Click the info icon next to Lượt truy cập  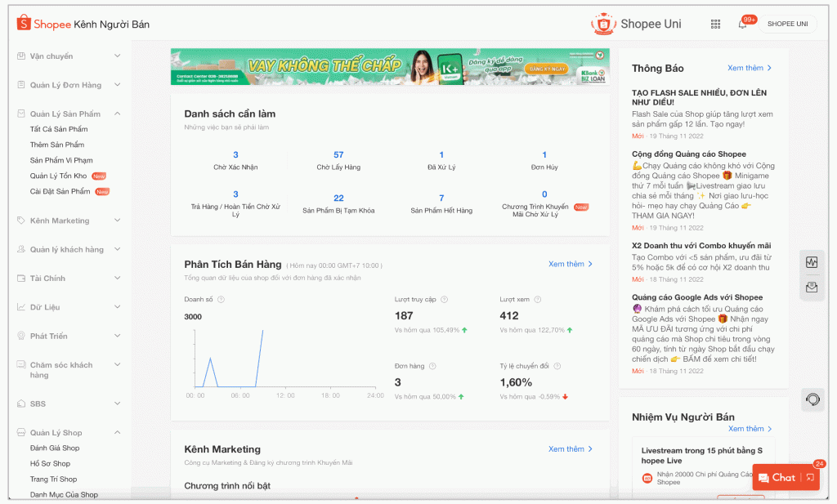[443, 300]
